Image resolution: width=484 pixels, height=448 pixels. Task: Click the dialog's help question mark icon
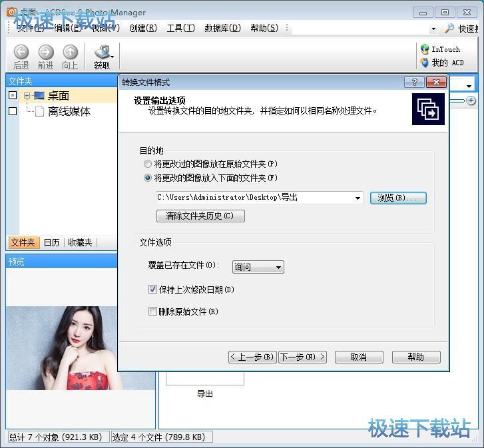(414, 82)
